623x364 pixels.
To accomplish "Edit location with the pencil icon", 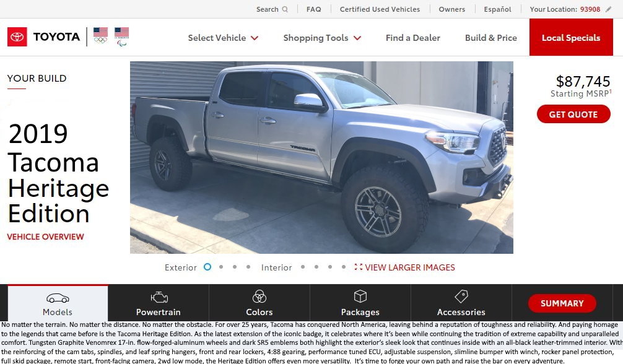I will point(608,9).
